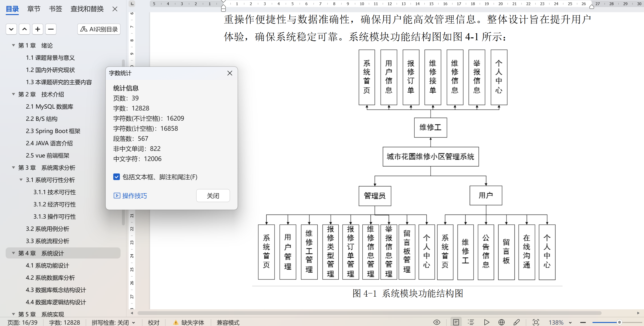Open zoom percentage dropdown arrow
Viewport: 644px width, 326px height.
570,322
